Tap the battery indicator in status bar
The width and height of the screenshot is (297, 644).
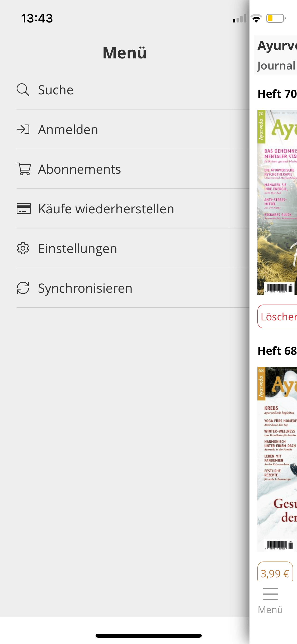tap(276, 18)
